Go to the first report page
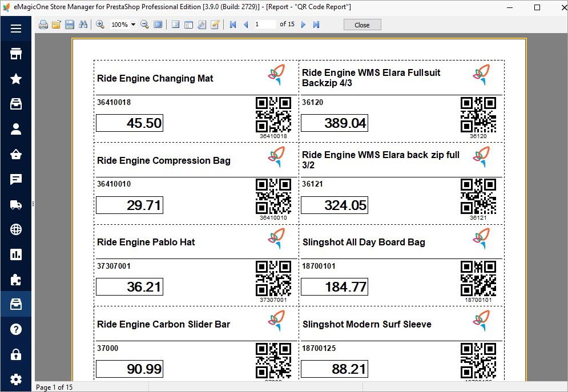Image resolution: width=568 pixels, height=392 pixels. coord(233,25)
